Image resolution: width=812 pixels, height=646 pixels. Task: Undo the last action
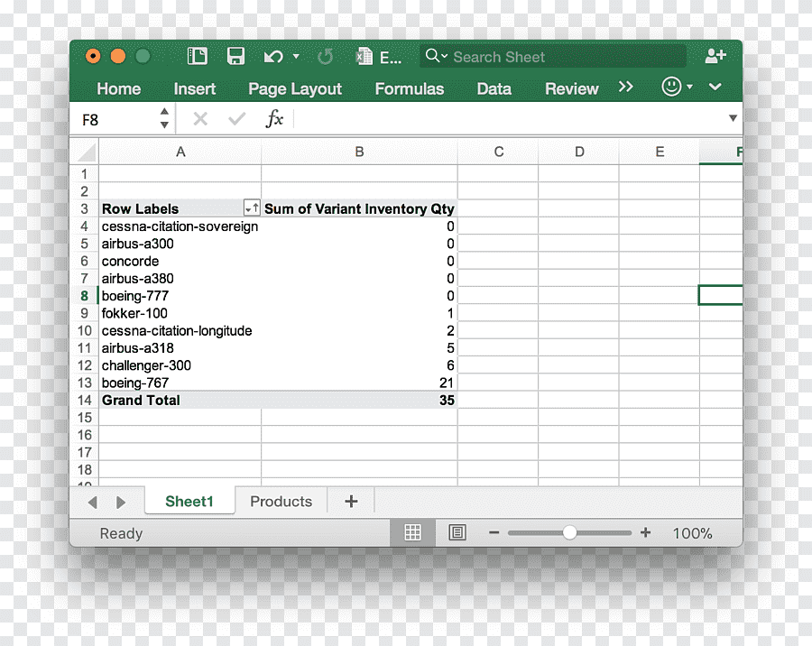point(272,56)
